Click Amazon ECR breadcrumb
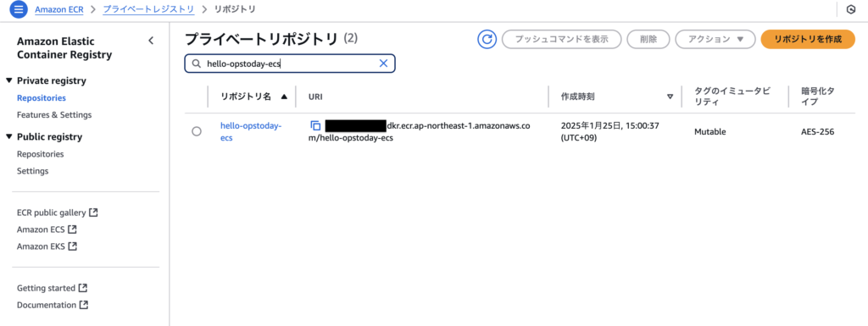The image size is (868, 326). pos(58,9)
